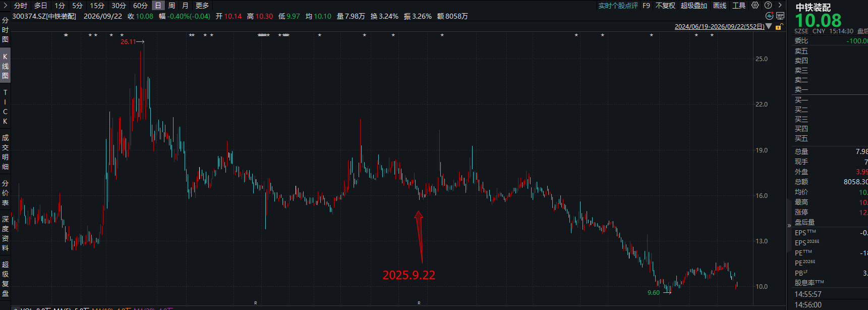Screen dimensions: 868x310
Task: Click the WP monitor icon
Action: 780,16
